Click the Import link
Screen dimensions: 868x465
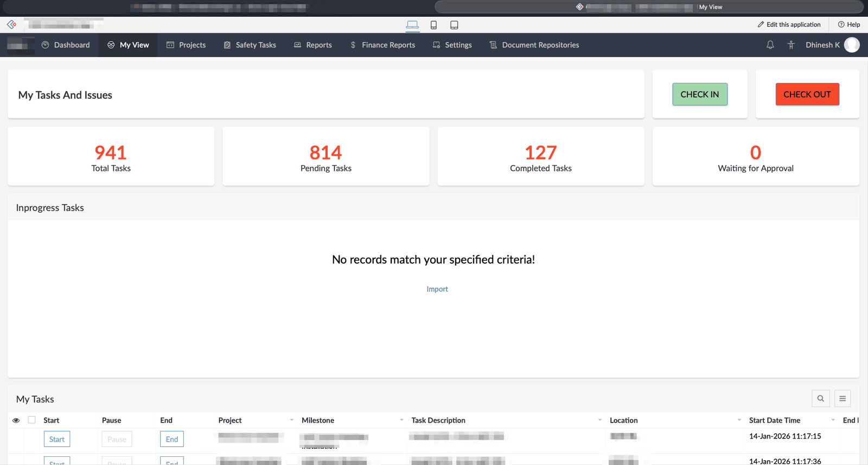(437, 289)
